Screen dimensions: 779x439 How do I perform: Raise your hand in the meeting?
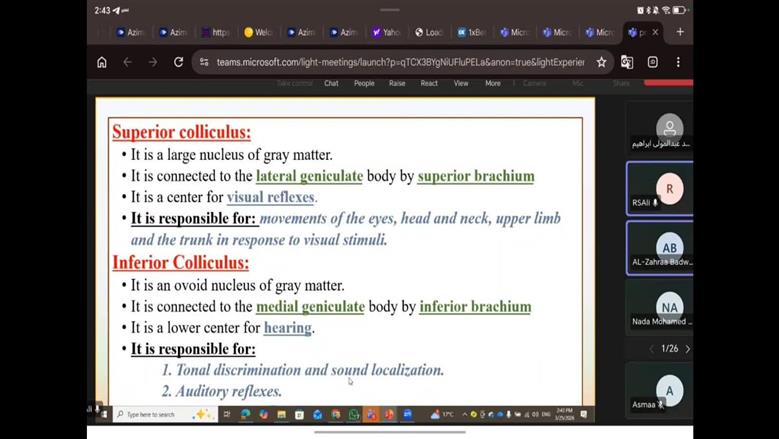point(397,83)
